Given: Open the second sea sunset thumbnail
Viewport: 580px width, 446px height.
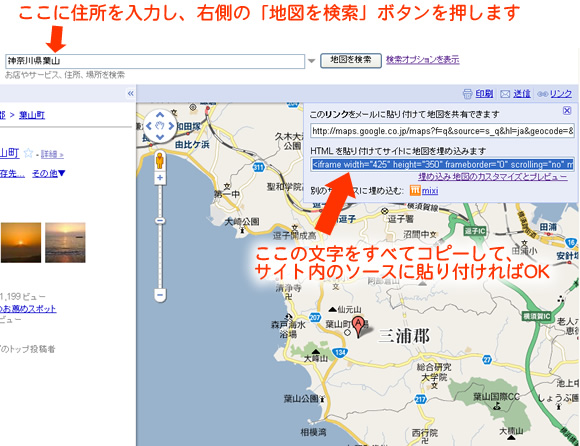Looking at the screenshot, I should coord(65,243).
